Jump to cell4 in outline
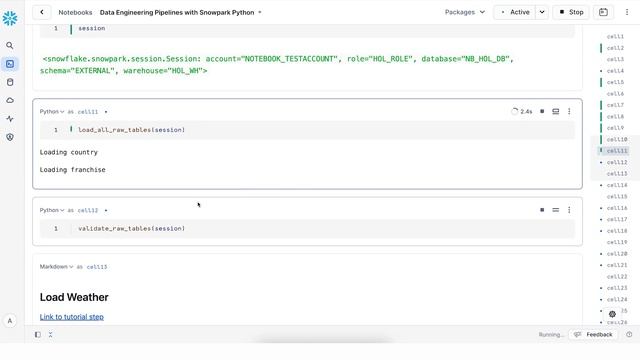 [615, 71]
